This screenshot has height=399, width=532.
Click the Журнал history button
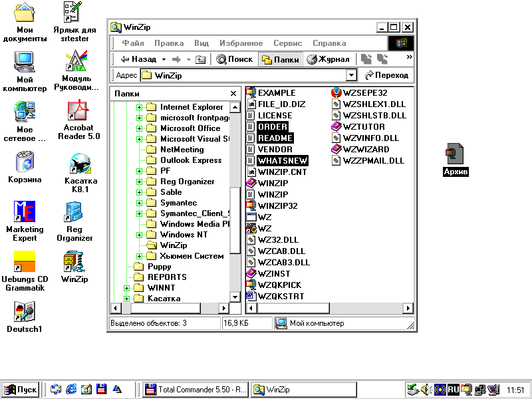(328, 59)
